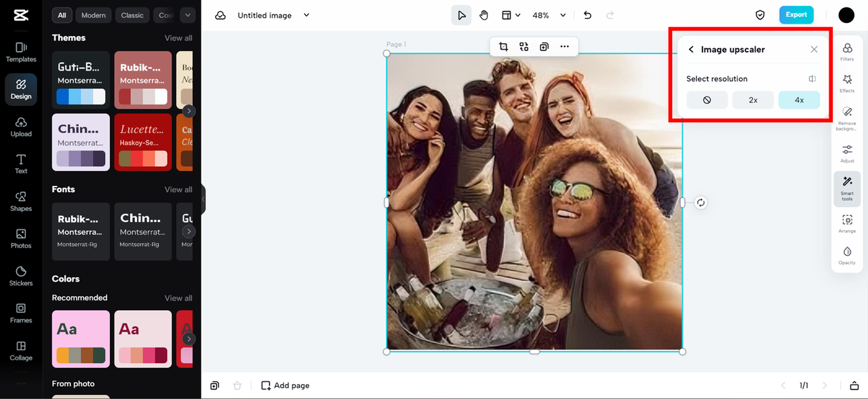Open the Opacity control
868x399 pixels.
[x=847, y=255]
